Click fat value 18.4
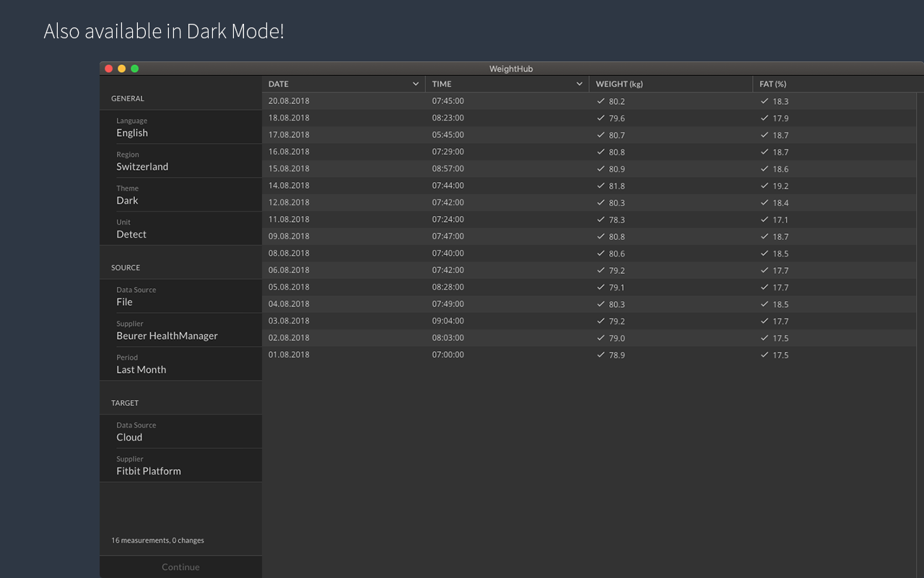The height and width of the screenshot is (578, 924). tap(780, 203)
